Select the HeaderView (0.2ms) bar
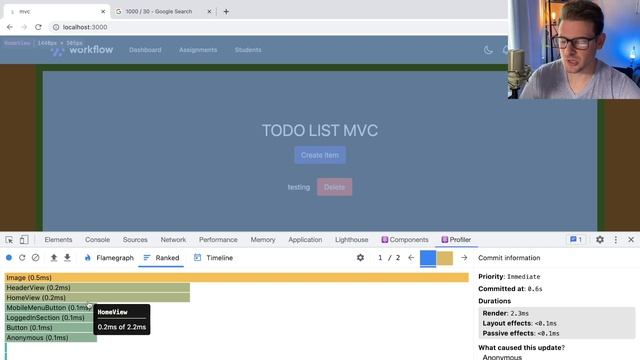The width and height of the screenshot is (640, 360). click(x=97, y=288)
